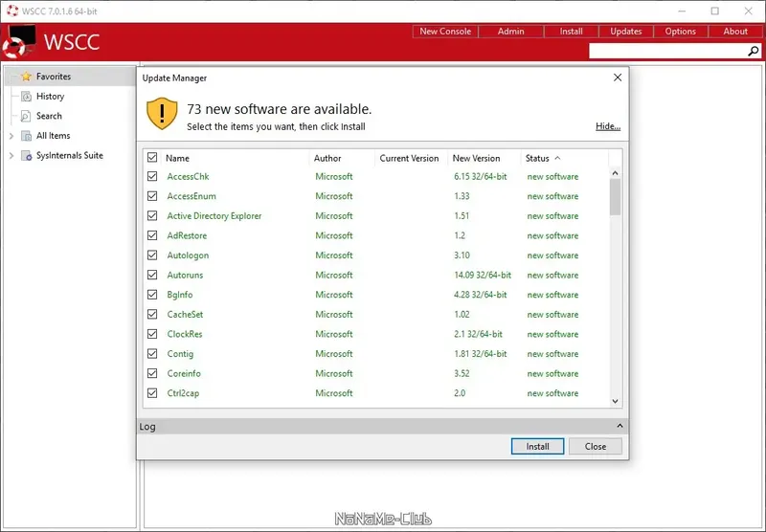Uncheck the Ctrl2cap checkbox
The height and width of the screenshot is (532, 766).
tap(152, 393)
